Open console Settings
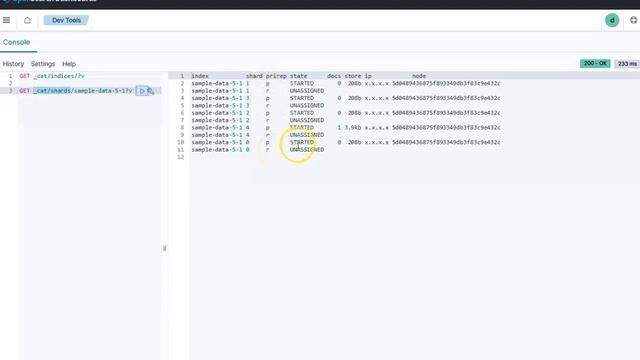This screenshot has width=640, height=360. (x=43, y=64)
